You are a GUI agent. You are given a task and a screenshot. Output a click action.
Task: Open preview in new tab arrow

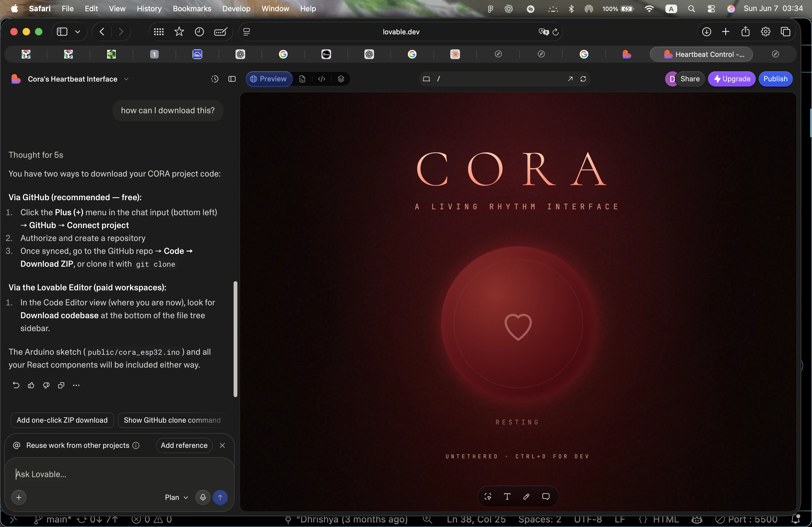click(570, 79)
